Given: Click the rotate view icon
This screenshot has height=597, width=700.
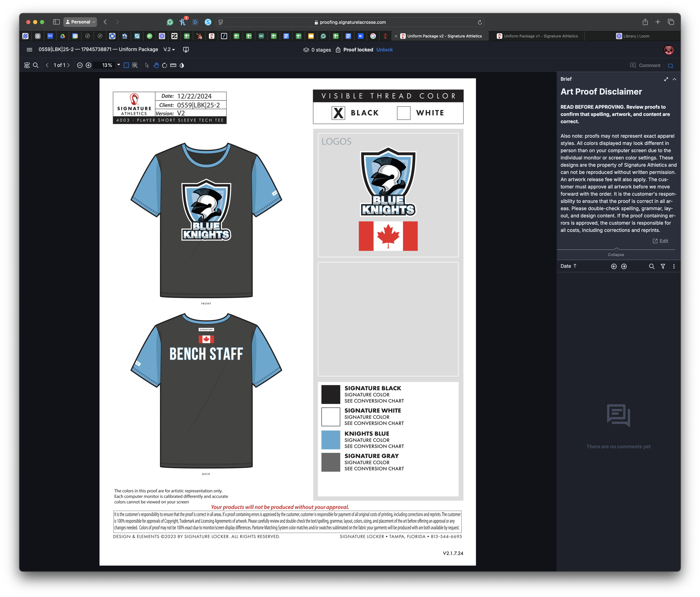Looking at the screenshot, I should [165, 65].
